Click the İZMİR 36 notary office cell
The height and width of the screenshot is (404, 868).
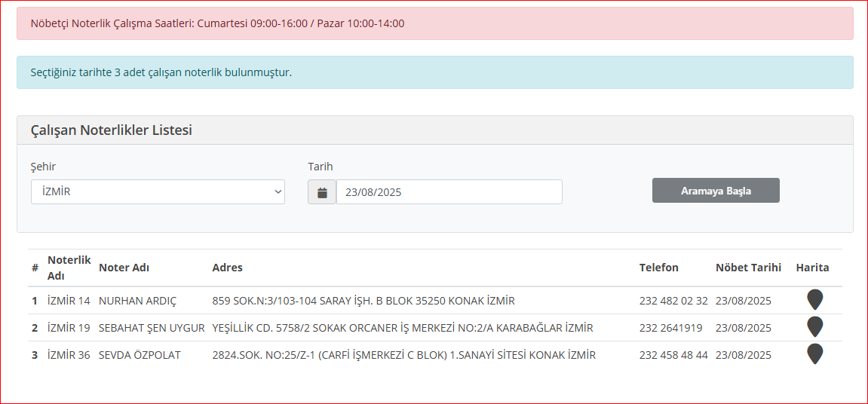pos(69,355)
